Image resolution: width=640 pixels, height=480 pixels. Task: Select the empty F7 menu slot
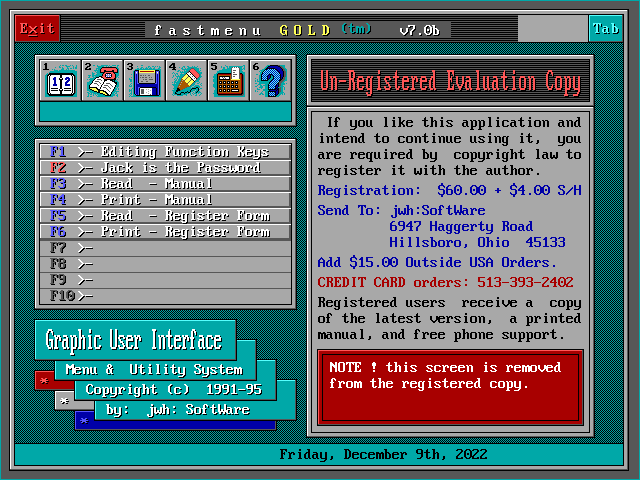pos(165,248)
